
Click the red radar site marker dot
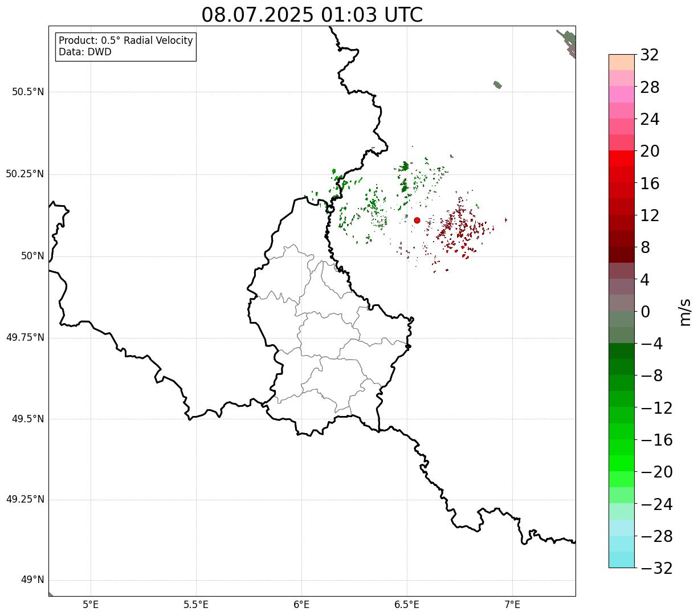coord(417,221)
